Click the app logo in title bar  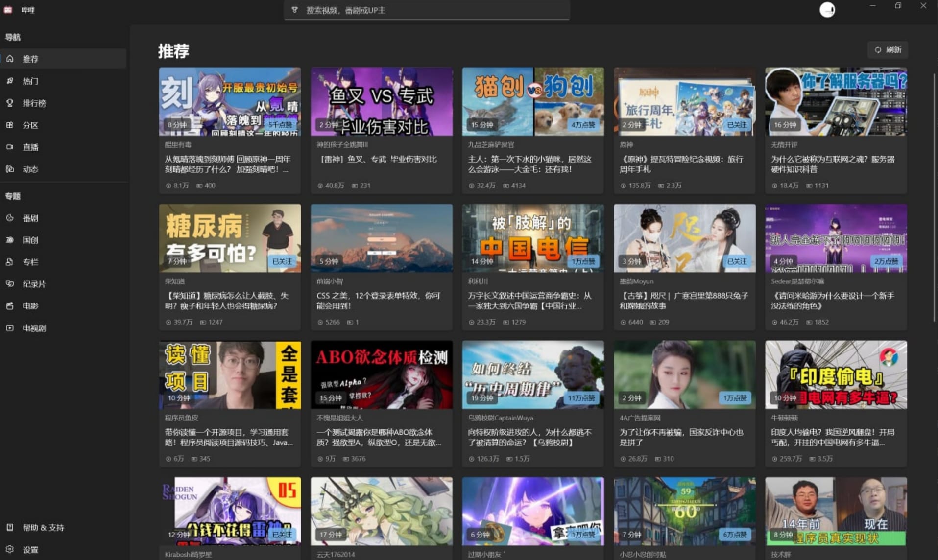tap(8, 10)
